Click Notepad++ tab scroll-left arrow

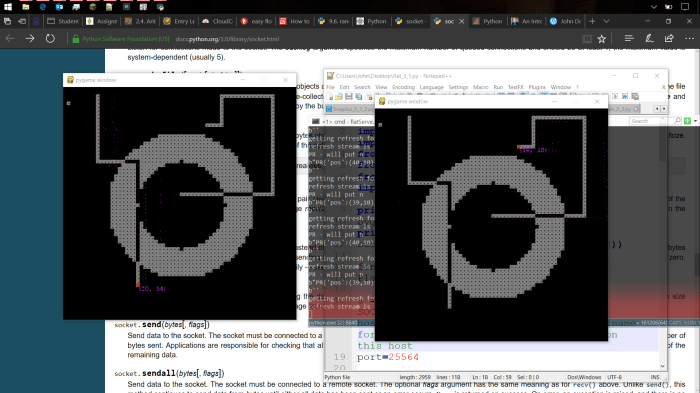[x=657, y=109]
